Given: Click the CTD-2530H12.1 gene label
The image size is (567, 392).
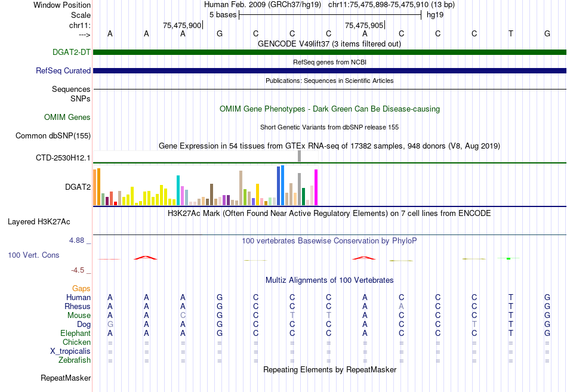Looking at the screenshot, I should coord(63,158).
